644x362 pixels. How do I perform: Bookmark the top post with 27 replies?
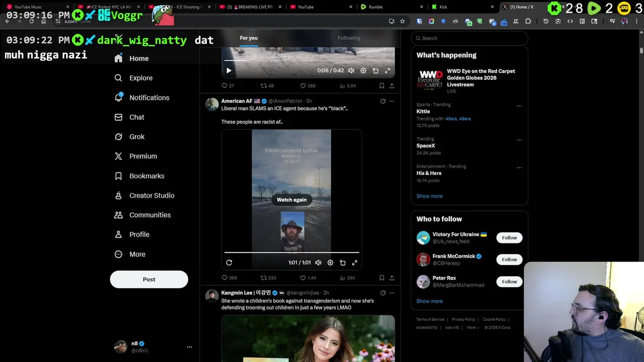click(382, 86)
